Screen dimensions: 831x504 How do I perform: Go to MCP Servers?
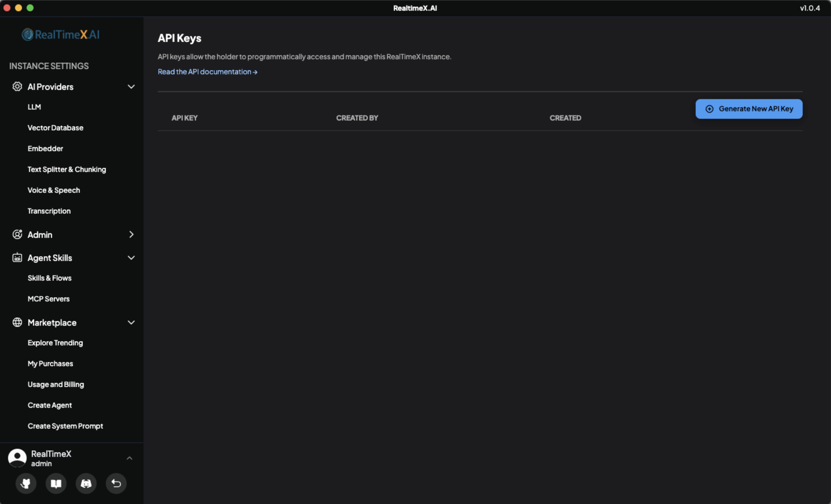coord(49,299)
